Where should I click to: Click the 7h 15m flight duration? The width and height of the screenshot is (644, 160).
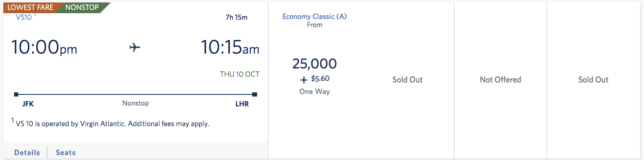click(x=236, y=17)
